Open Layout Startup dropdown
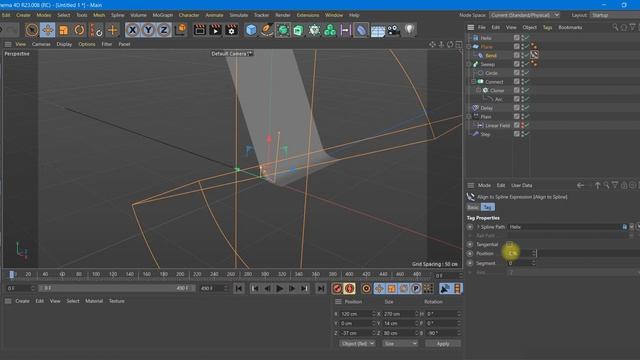The width and height of the screenshot is (640, 360). pyautogui.click(x=615, y=15)
